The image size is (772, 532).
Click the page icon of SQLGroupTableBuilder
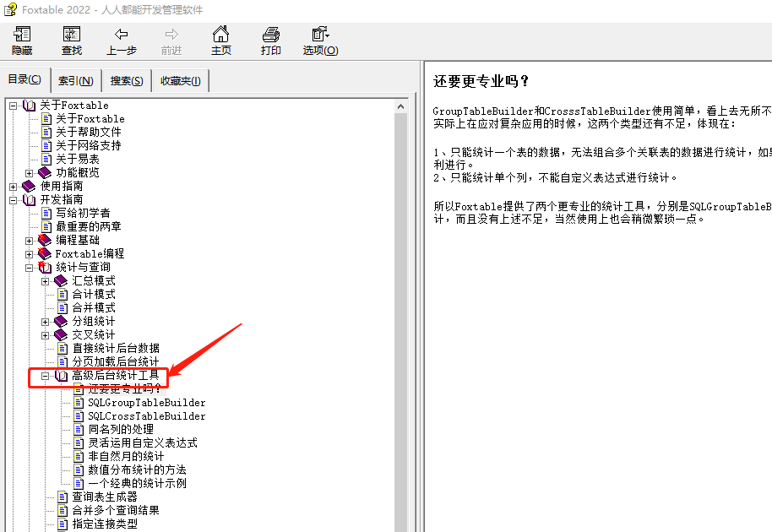click(79, 403)
